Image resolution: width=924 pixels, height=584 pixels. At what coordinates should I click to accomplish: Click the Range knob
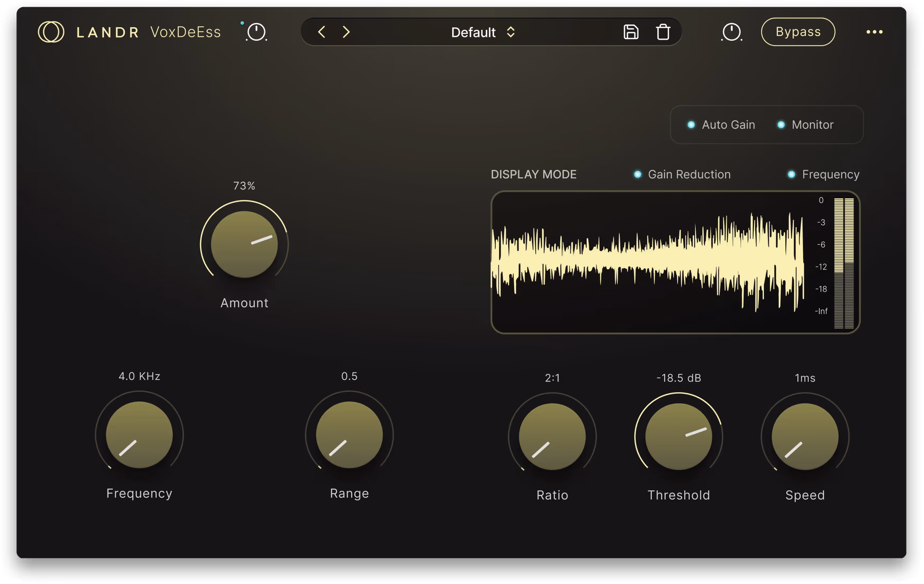point(349,435)
